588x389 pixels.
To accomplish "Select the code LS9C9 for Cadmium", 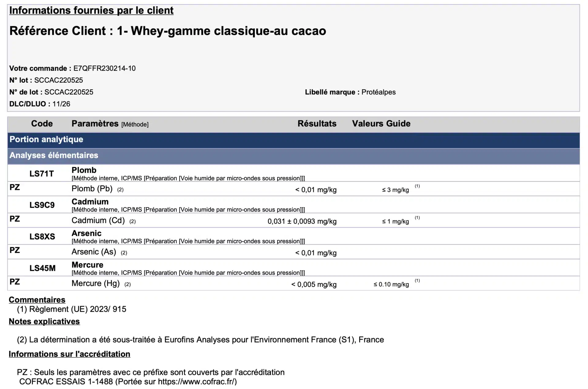I will [42, 205].
